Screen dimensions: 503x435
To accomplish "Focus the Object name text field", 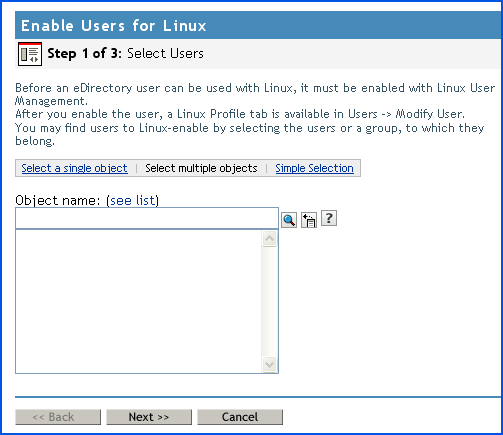I will tap(147, 218).
